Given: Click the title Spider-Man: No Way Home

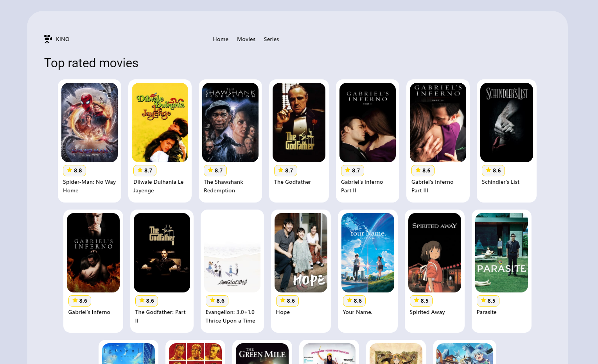Looking at the screenshot, I should [x=90, y=186].
